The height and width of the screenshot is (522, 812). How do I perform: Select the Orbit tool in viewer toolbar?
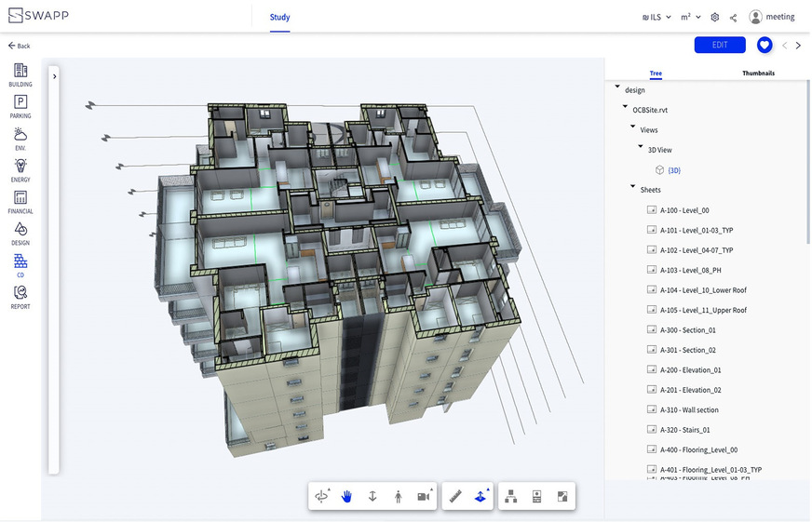(x=321, y=496)
